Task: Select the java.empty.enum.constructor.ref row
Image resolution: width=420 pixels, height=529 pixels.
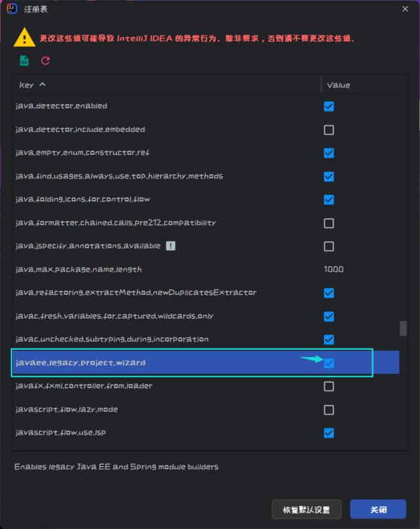Action: (x=206, y=152)
